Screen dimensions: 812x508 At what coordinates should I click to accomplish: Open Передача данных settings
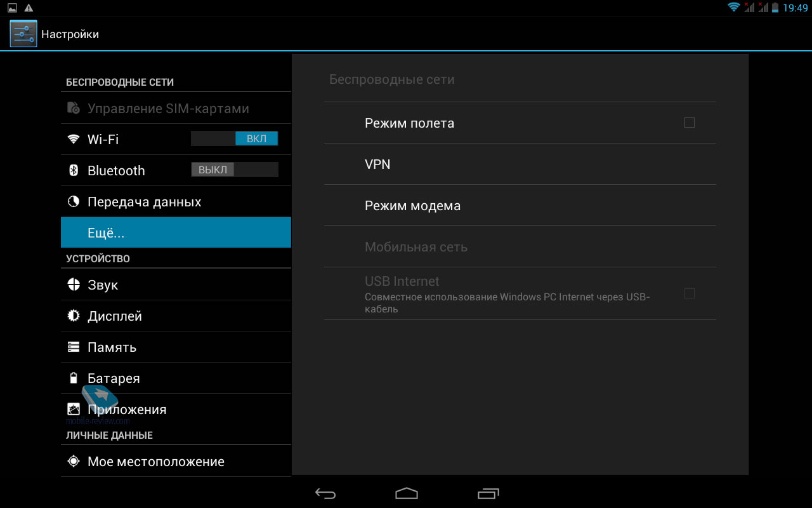tap(176, 202)
